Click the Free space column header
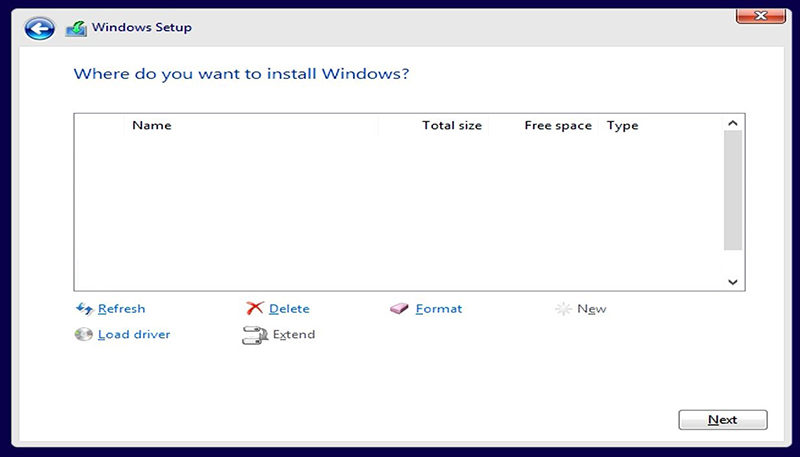 [558, 126]
